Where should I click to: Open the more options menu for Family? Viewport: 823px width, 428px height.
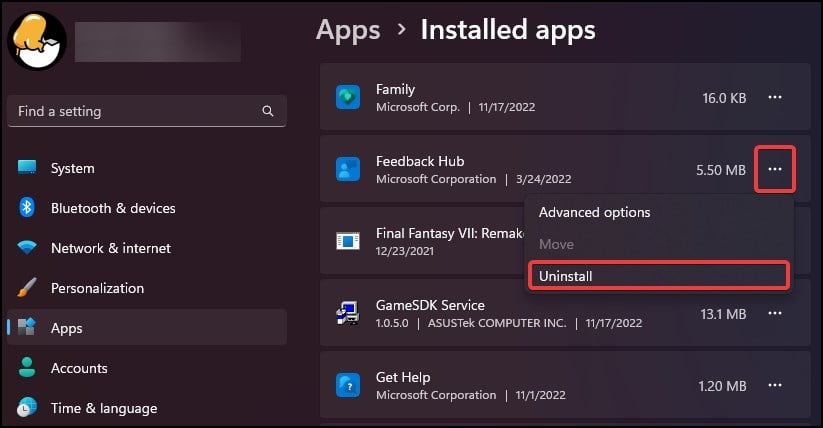(775, 98)
